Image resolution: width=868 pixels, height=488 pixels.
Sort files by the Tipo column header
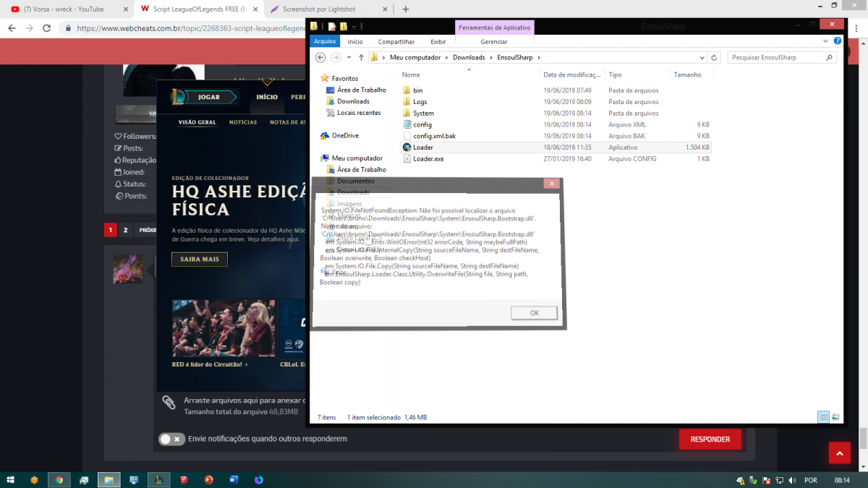[615, 74]
